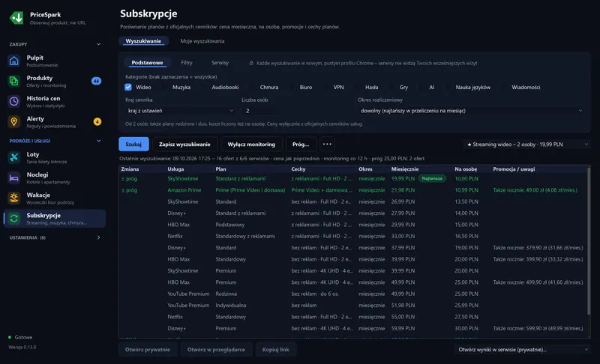This screenshot has height=364, width=600.
Task: Select the YouTube Premium Rodzinna row
Action: (352, 294)
